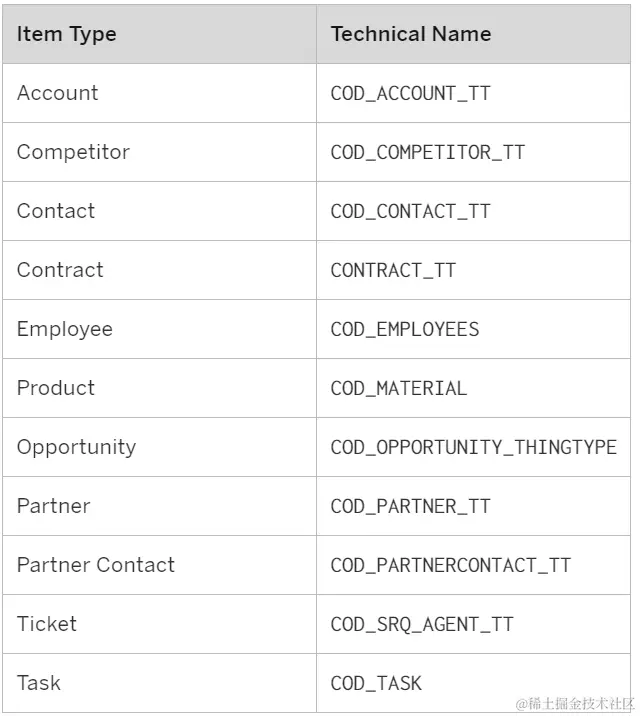Click the Item Type column header

pos(66,34)
